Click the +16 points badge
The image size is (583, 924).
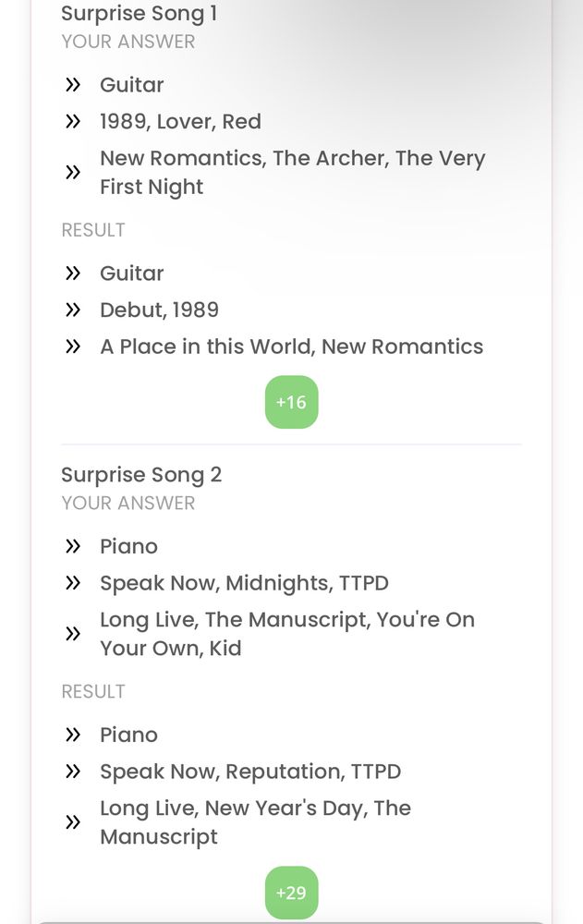[291, 402]
